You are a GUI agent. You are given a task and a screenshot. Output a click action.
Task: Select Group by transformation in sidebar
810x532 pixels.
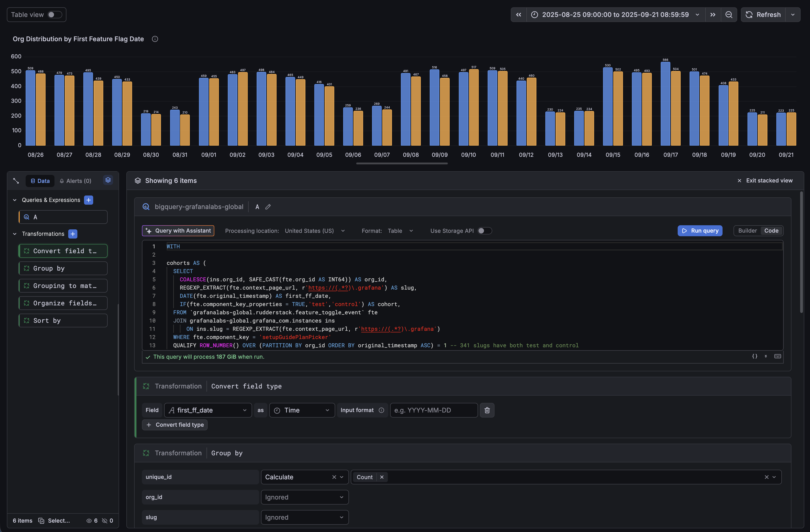[x=63, y=268]
